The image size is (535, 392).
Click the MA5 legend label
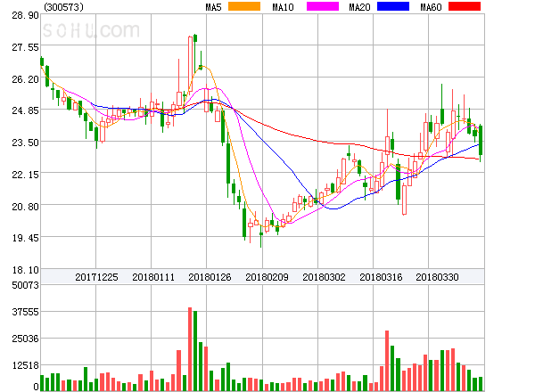pyautogui.click(x=213, y=7)
